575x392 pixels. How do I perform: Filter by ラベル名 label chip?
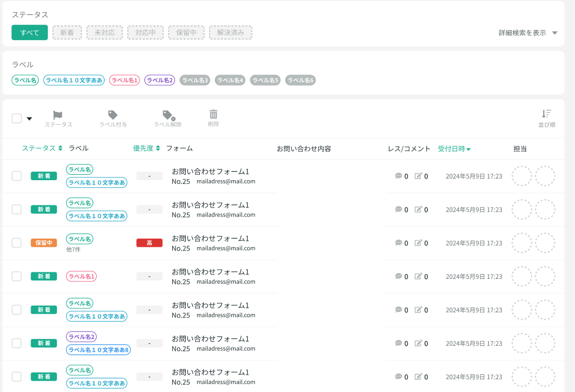pyautogui.click(x=25, y=80)
